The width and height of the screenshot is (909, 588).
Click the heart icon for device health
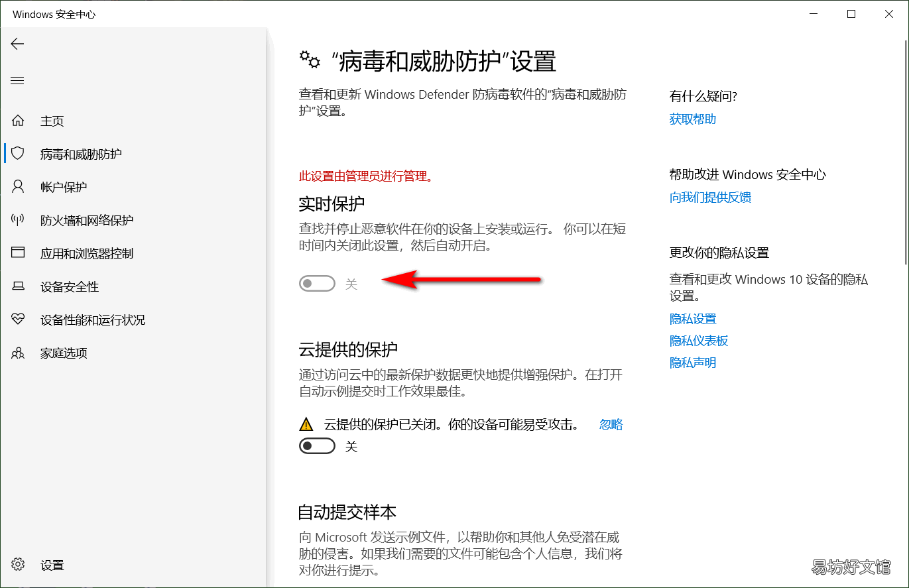click(18, 320)
